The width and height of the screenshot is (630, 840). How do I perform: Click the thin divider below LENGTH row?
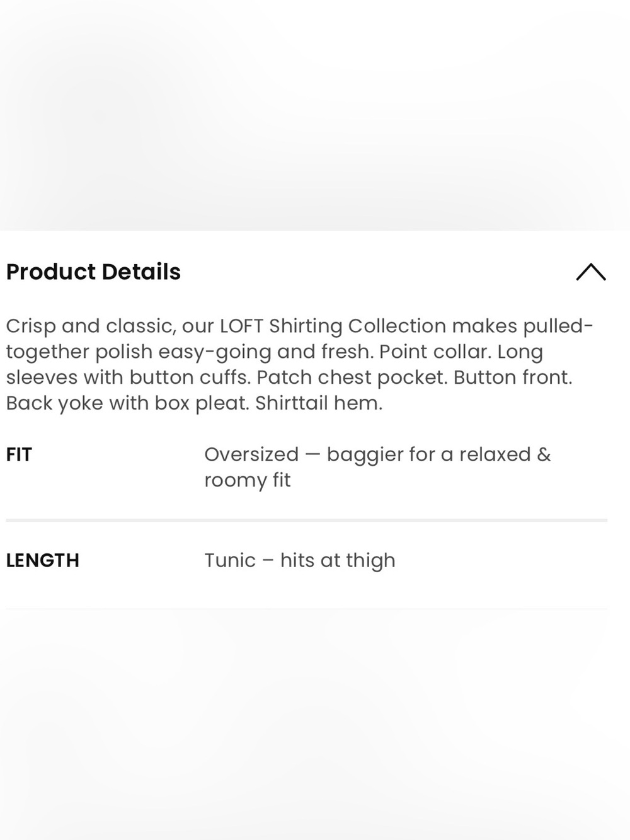[307, 609]
